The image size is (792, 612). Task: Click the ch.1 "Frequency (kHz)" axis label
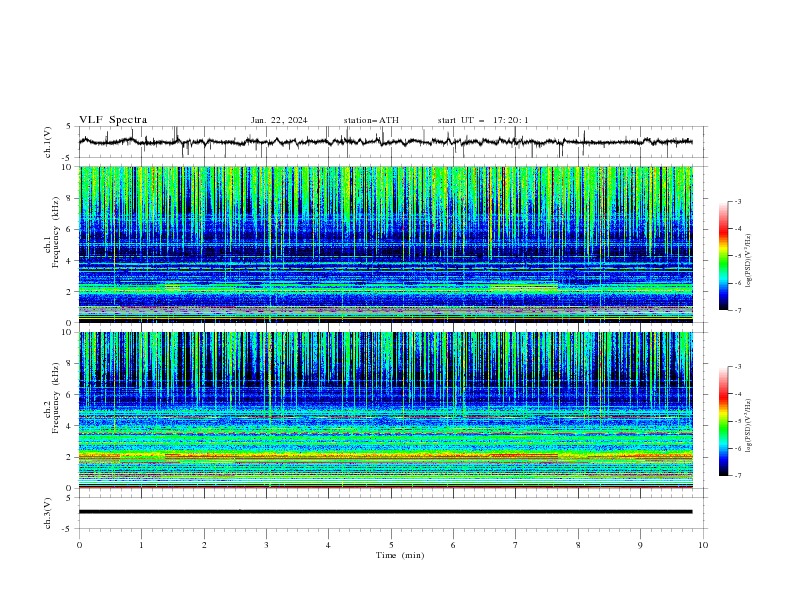55,232
